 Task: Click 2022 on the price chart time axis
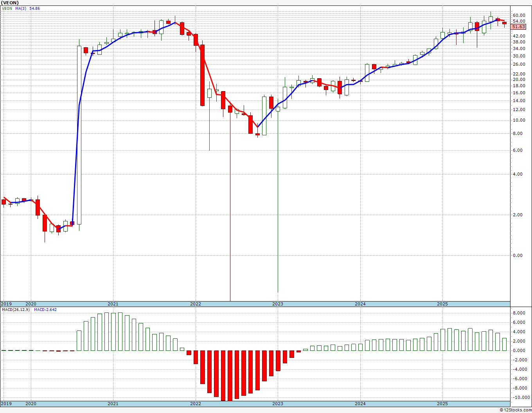tap(196, 304)
